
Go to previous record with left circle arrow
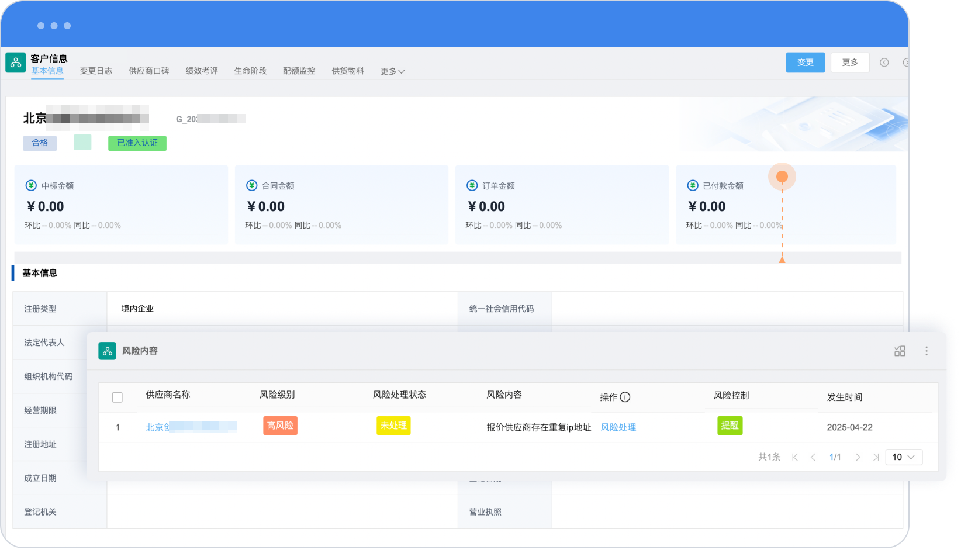[884, 63]
